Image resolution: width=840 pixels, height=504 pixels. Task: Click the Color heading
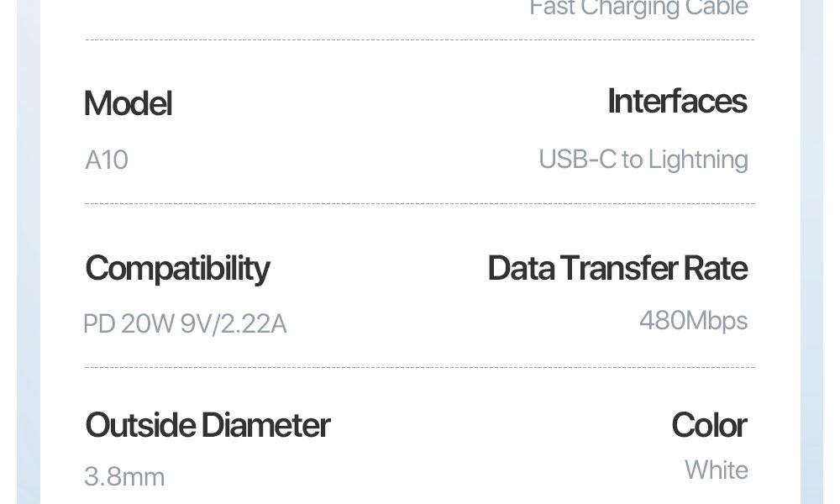coord(709,425)
